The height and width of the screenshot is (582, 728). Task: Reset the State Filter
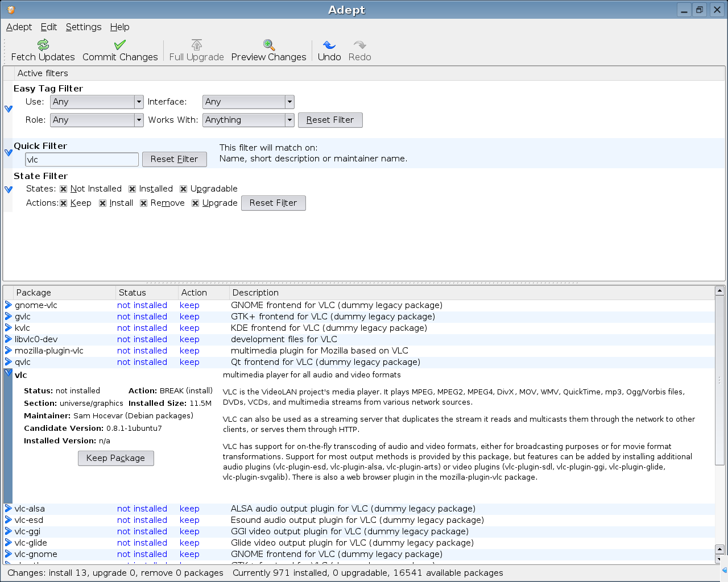coord(273,203)
